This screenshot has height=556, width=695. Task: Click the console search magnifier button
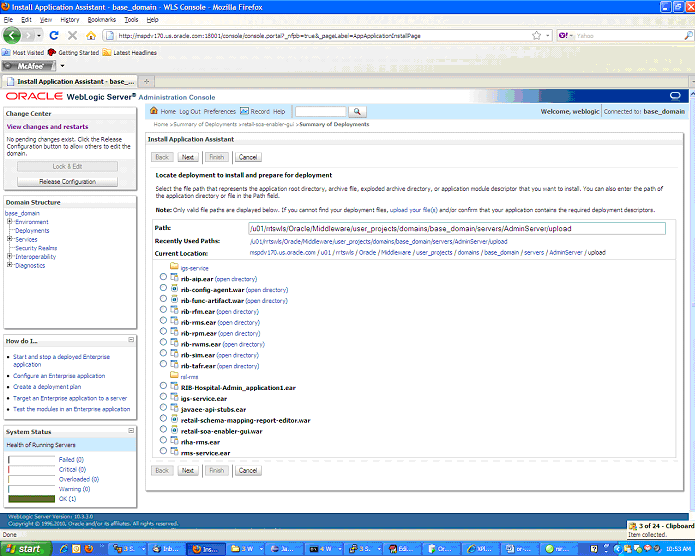point(357,111)
